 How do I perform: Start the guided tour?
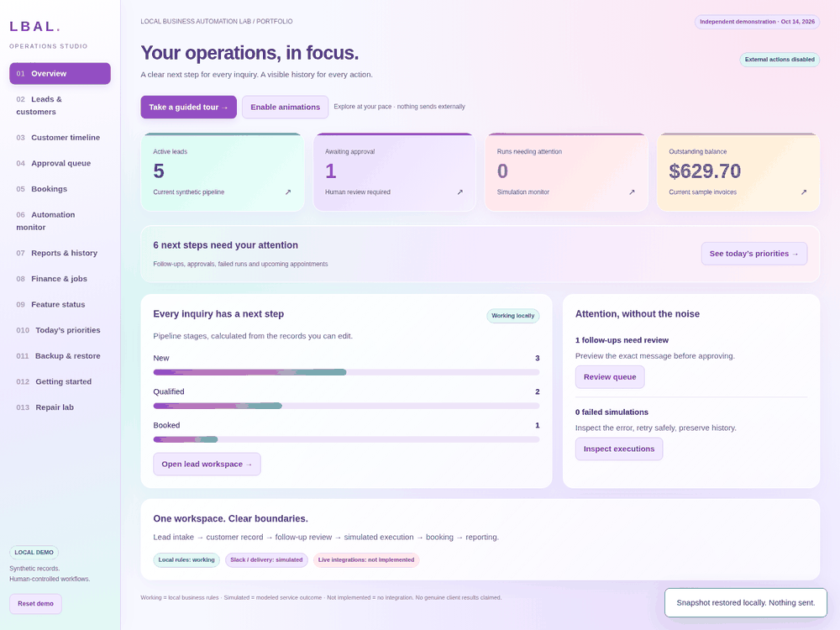188,108
